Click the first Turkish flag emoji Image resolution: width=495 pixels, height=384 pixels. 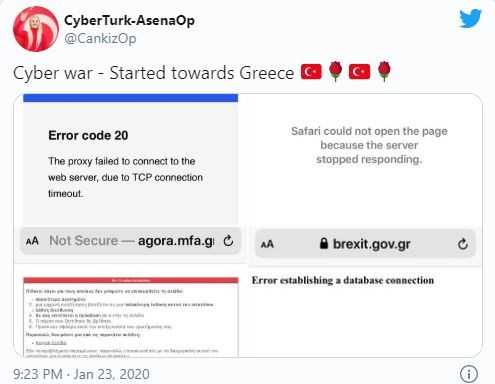(x=311, y=72)
